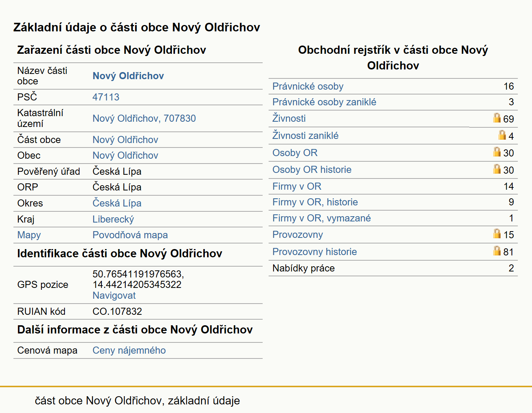Follow the Firmy v OR link
This screenshot has width=532, height=413.
pyautogui.click(x=297, y=186)
